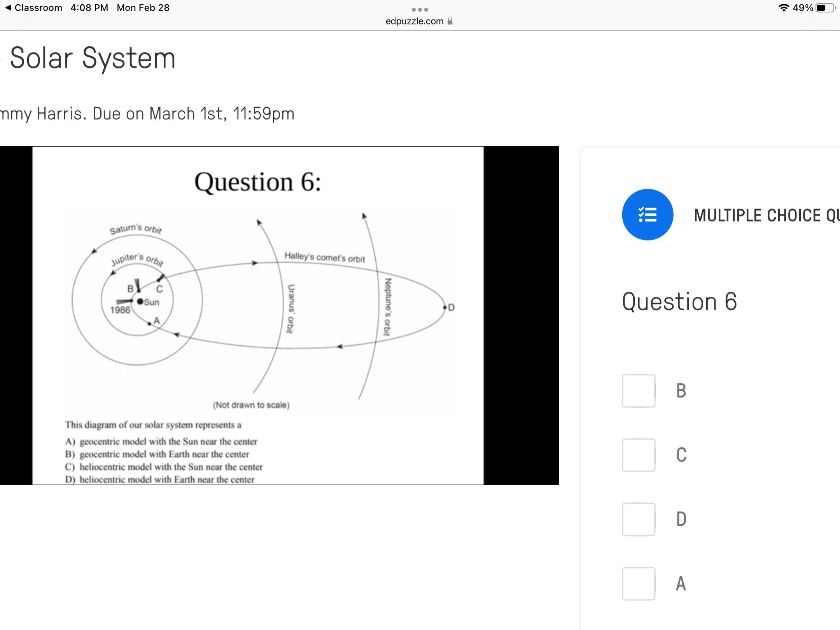The width and height of the screenshot is (840, 630).
Task: Click the Sun dot in the diagram
Action: pos(140,301)
